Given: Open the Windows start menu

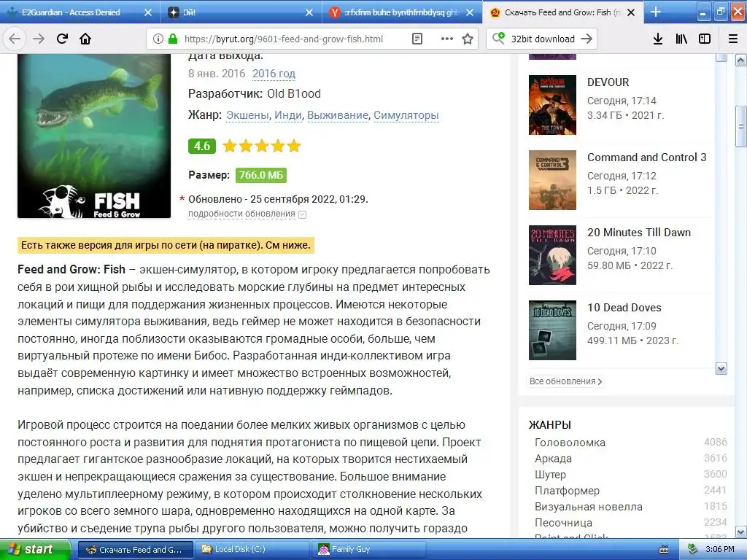Looking at the screenshot, I should click(35, 550).
